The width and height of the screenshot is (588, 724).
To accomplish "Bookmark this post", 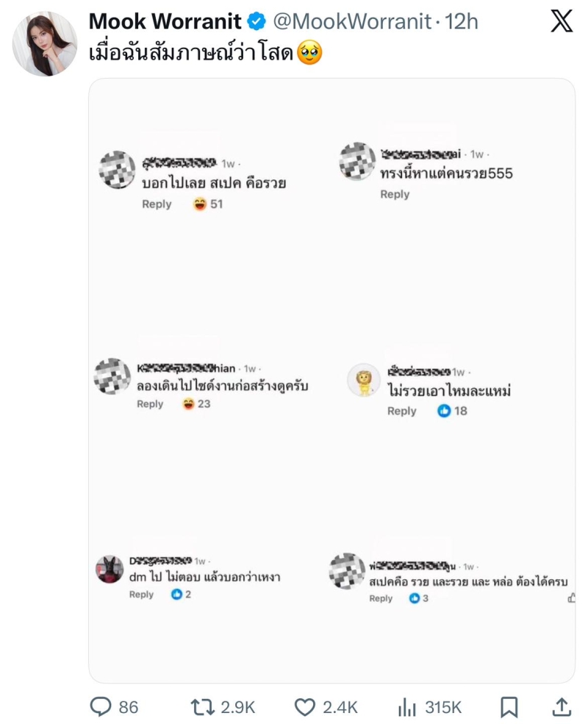I will tap(509, 707).
